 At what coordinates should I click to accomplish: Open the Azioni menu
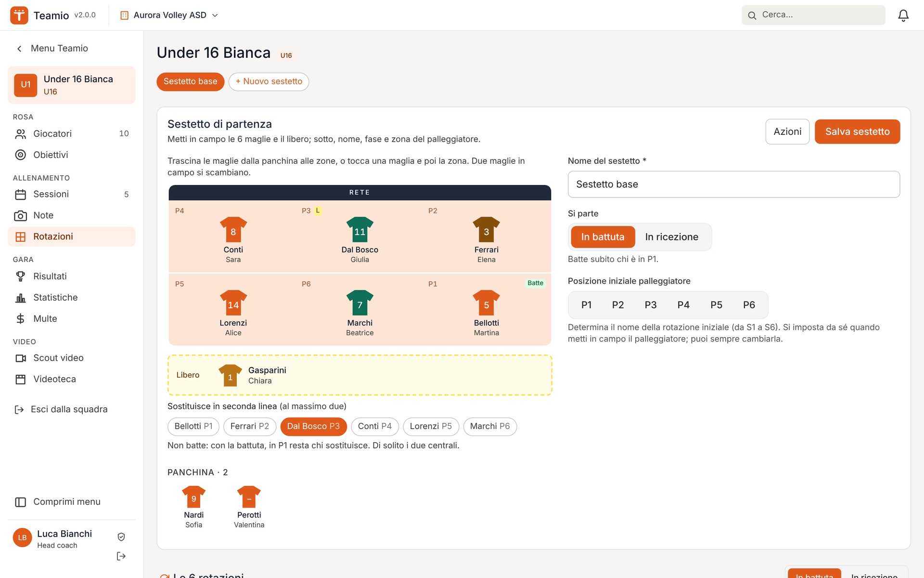click(787, 131)
